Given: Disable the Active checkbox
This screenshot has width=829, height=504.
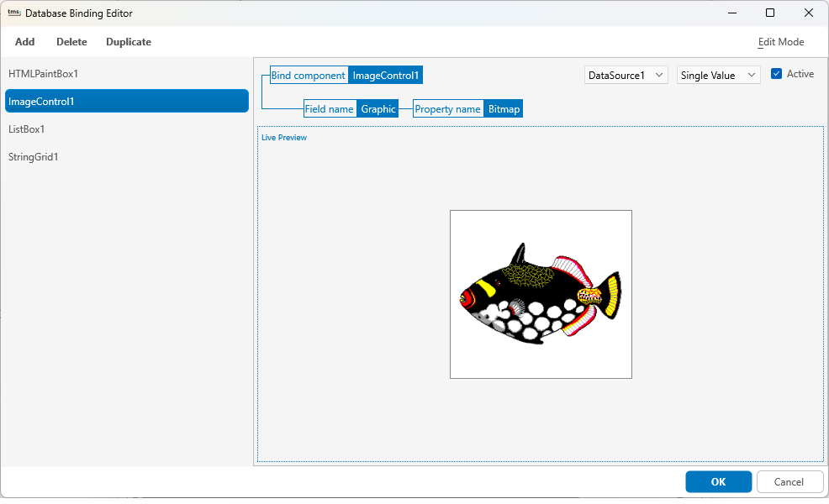Looking at the screenshot, I should [x=776, y=74].
